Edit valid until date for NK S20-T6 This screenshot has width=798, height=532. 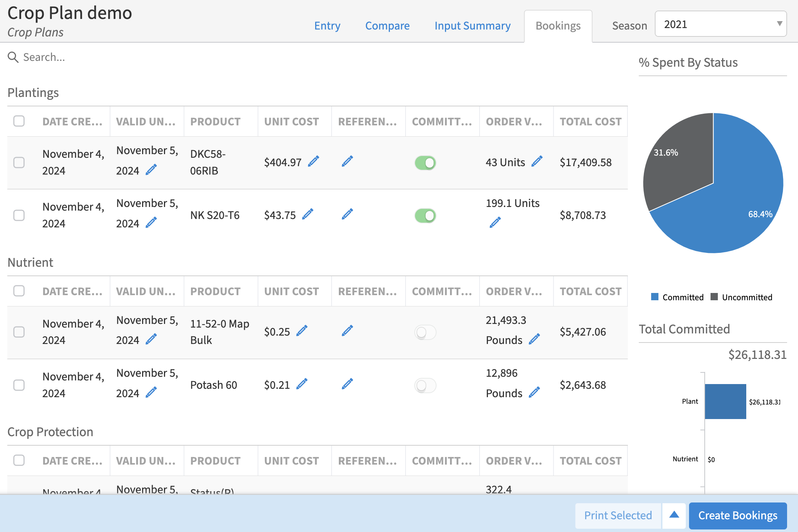point(151,222)
